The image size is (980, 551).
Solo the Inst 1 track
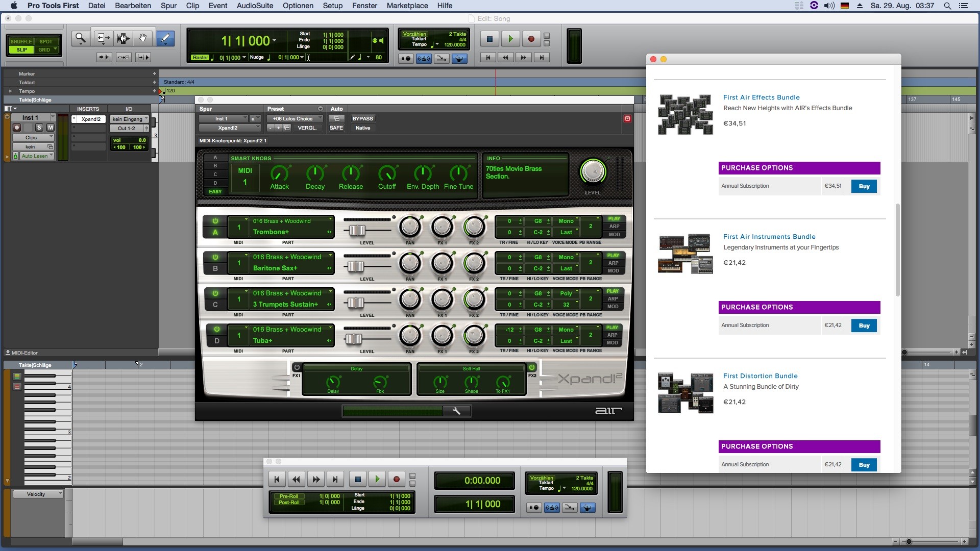coord(39,128)
